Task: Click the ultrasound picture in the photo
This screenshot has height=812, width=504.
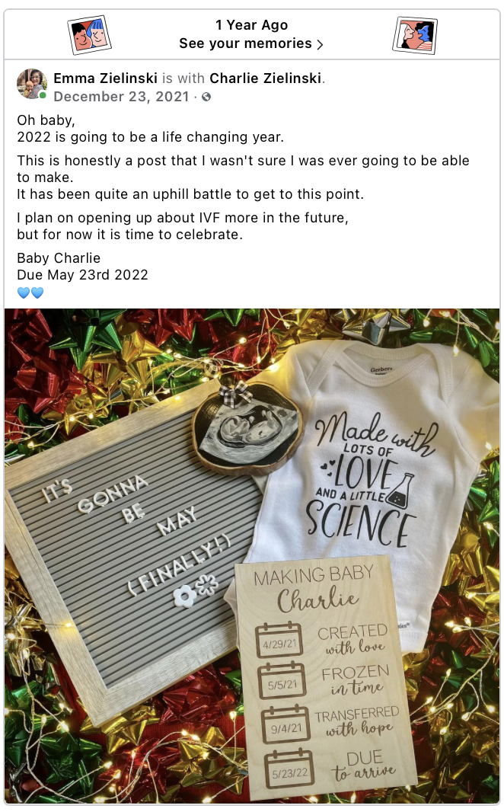Action: pyautogui.click(x=247, y=428)
